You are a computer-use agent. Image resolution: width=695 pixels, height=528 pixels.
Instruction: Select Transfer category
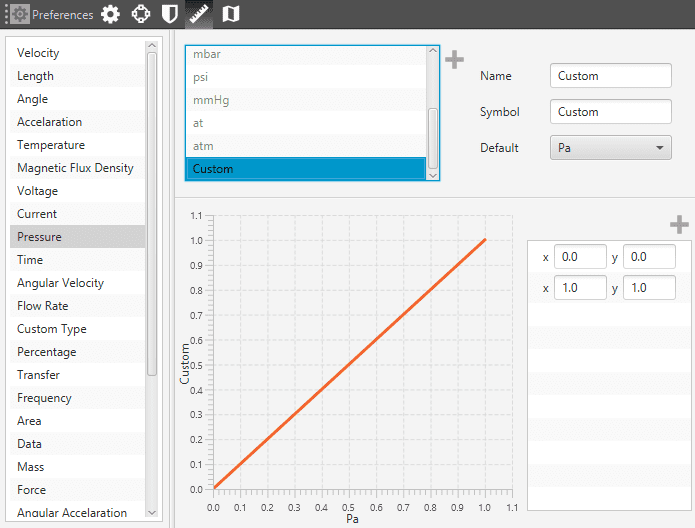(78, 375)
